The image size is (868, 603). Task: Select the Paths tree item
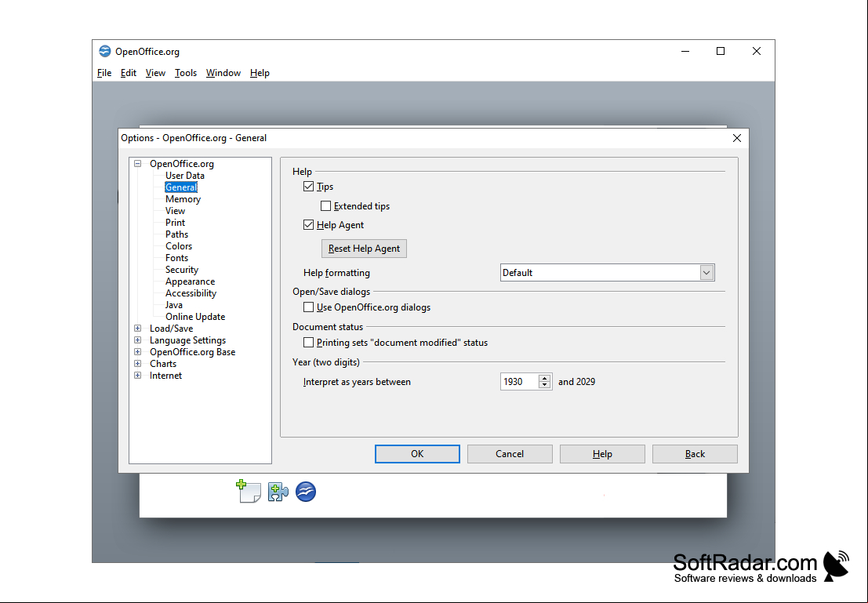[x=177, y=234]
